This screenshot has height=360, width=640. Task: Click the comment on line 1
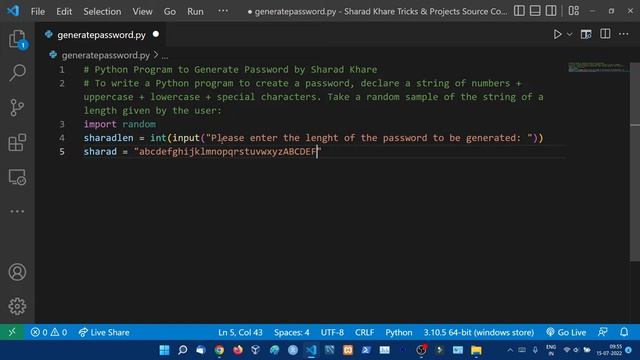click(x=230, y=70)
